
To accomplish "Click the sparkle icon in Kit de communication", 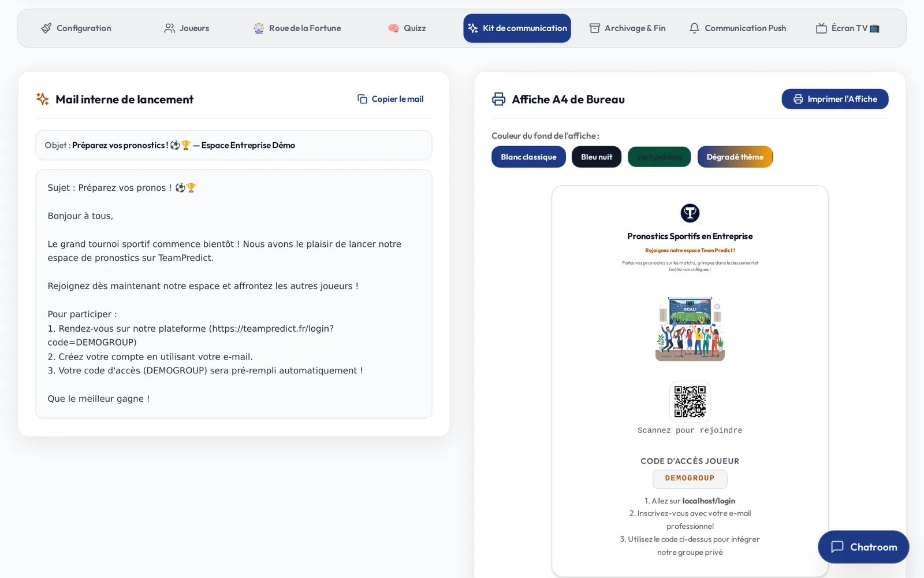I will coord(473,28).
